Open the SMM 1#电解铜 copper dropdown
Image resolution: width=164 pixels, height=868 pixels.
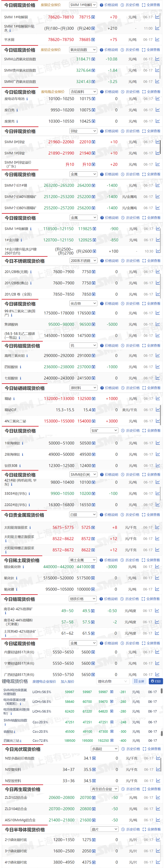tap(83, 5)
